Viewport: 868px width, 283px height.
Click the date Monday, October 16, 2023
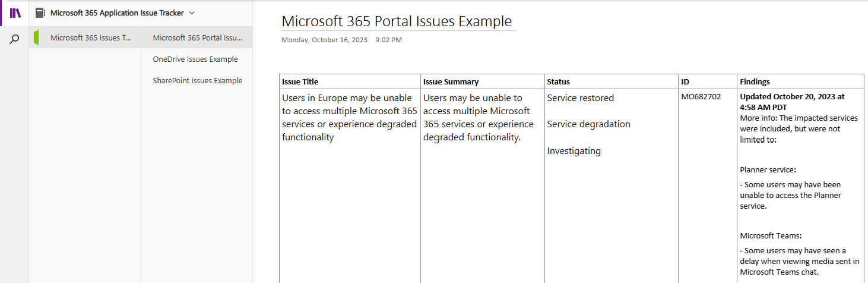click(325, 40)
